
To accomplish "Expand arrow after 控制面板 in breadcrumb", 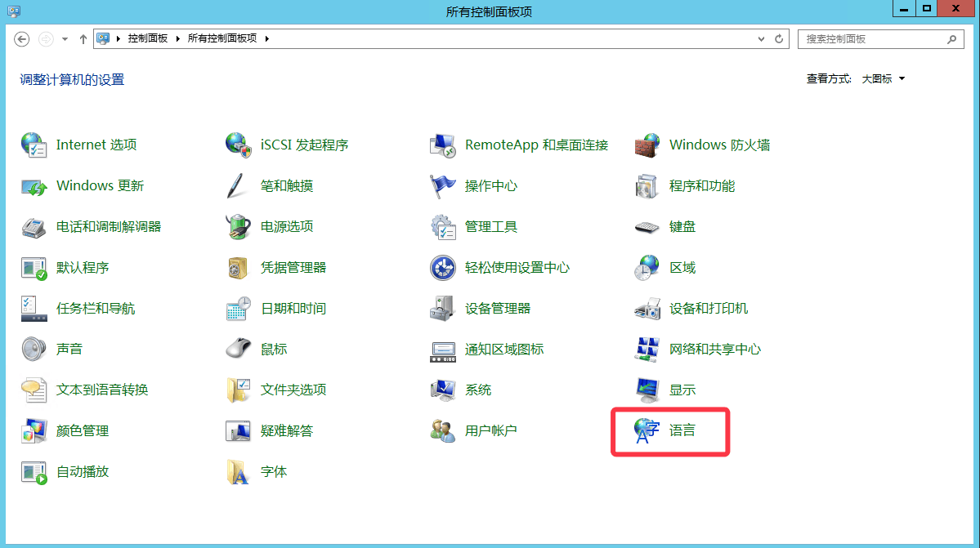I will [178, 38].
